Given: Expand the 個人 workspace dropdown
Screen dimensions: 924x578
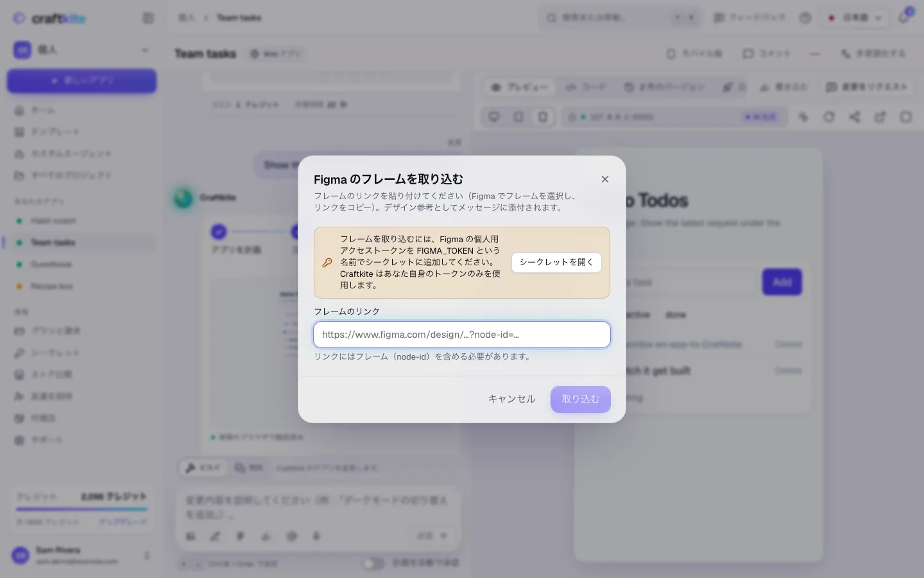Looking at the screenshot, I should (x=81, y=49).
